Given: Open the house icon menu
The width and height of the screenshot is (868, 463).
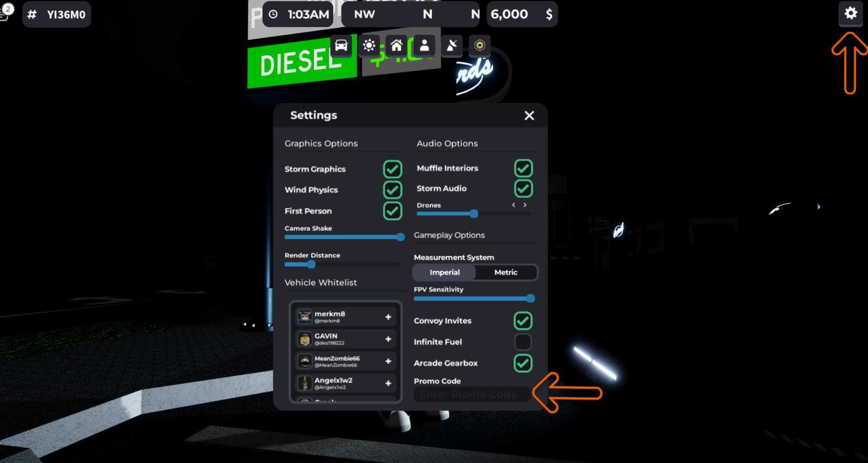Looking at the screenshot, I should [397, 46].
